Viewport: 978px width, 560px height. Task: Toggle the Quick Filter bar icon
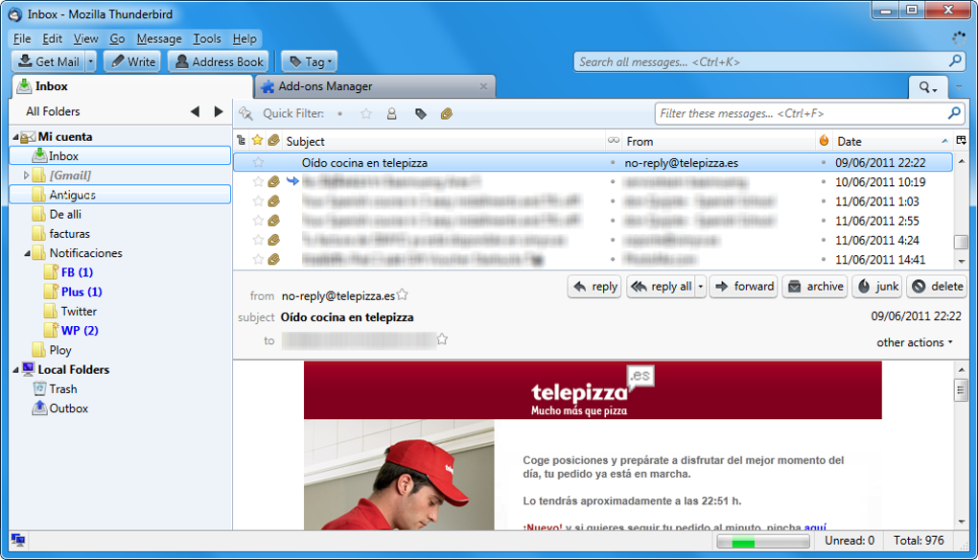click(245, 113)
